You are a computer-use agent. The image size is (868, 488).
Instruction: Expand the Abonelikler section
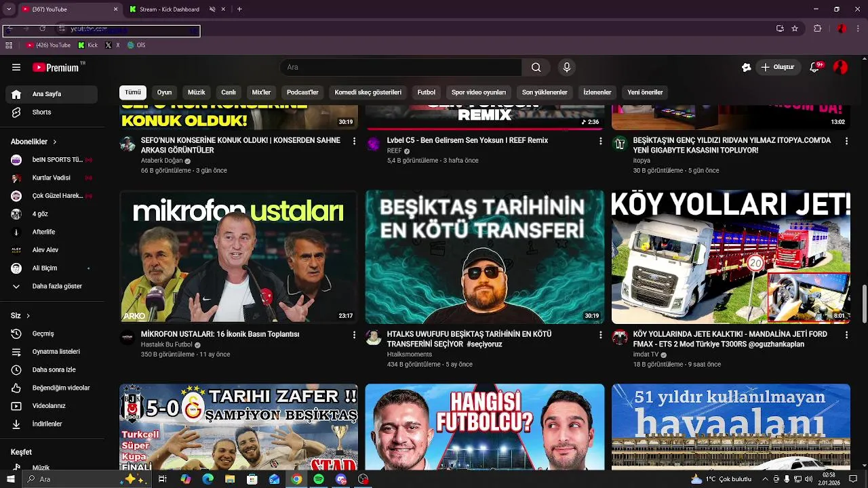34,142
